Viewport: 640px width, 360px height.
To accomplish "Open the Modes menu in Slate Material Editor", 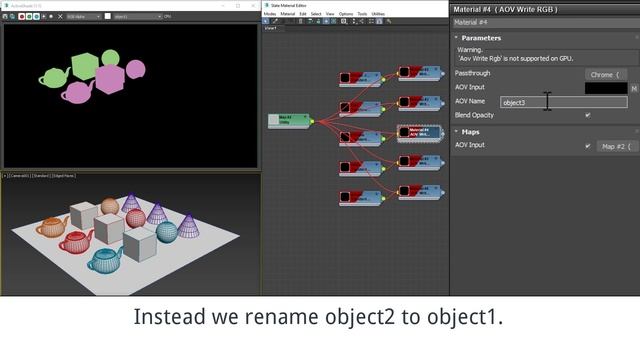I will click(x=270, y=14).
